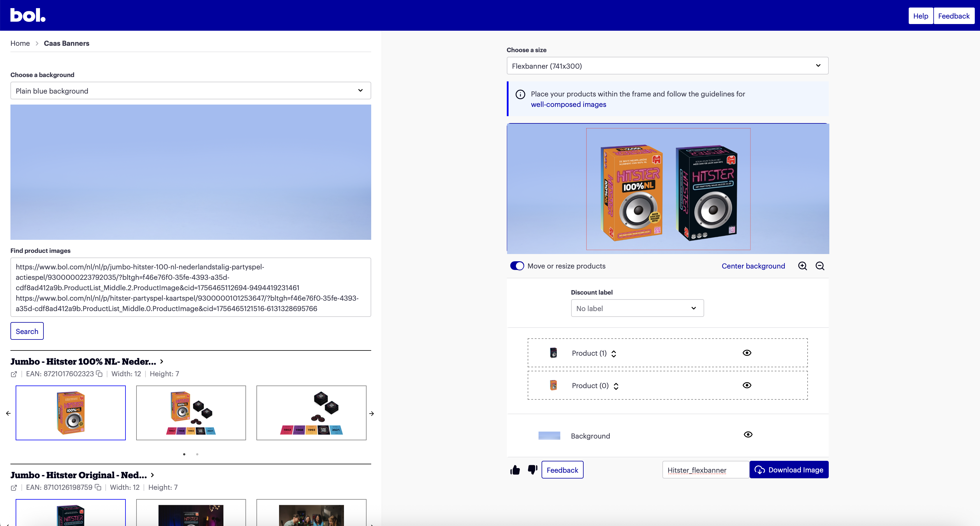Open the Choose a size dropdown

667,66
